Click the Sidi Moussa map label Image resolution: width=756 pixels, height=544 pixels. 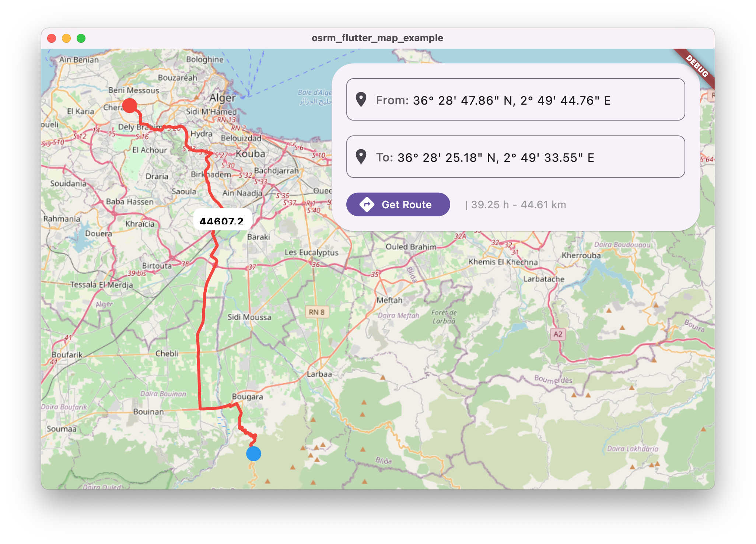click(x=249, y=317)
